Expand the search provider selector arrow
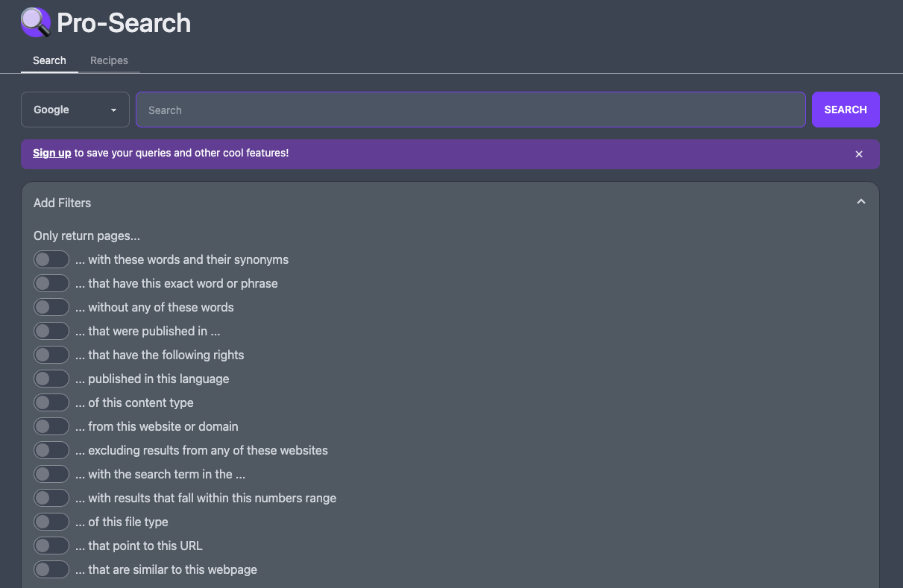Screen dimensions: 903x588 (x=115, y=109)
